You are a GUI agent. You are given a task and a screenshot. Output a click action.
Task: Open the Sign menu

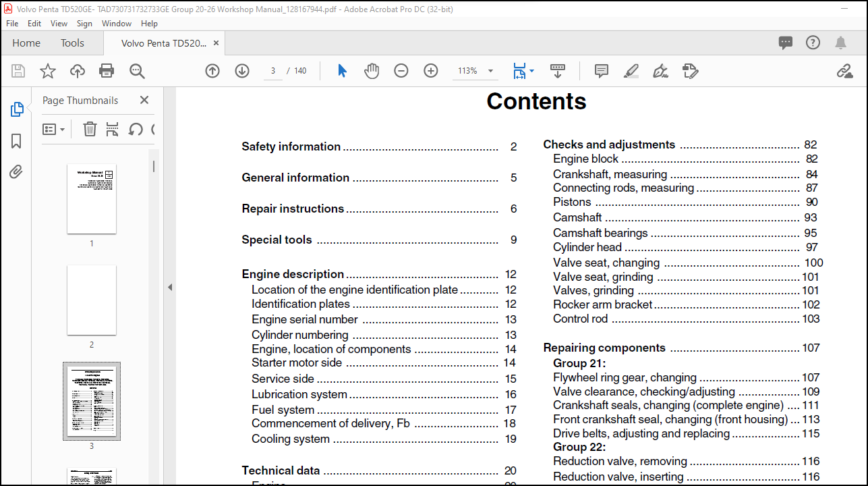click(x=84, y=24)
